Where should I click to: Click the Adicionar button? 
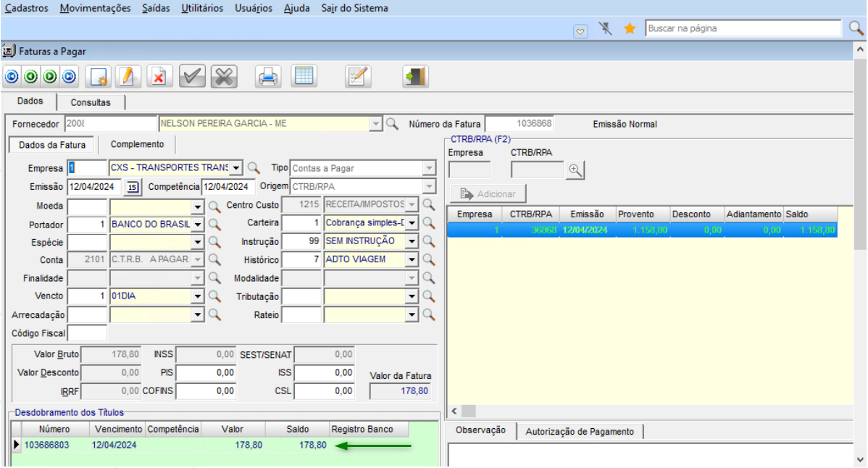click(x=488, y=194)
